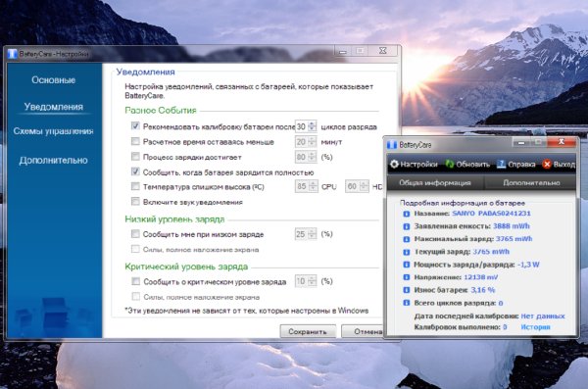Open the История calibration link

(535, 327)
